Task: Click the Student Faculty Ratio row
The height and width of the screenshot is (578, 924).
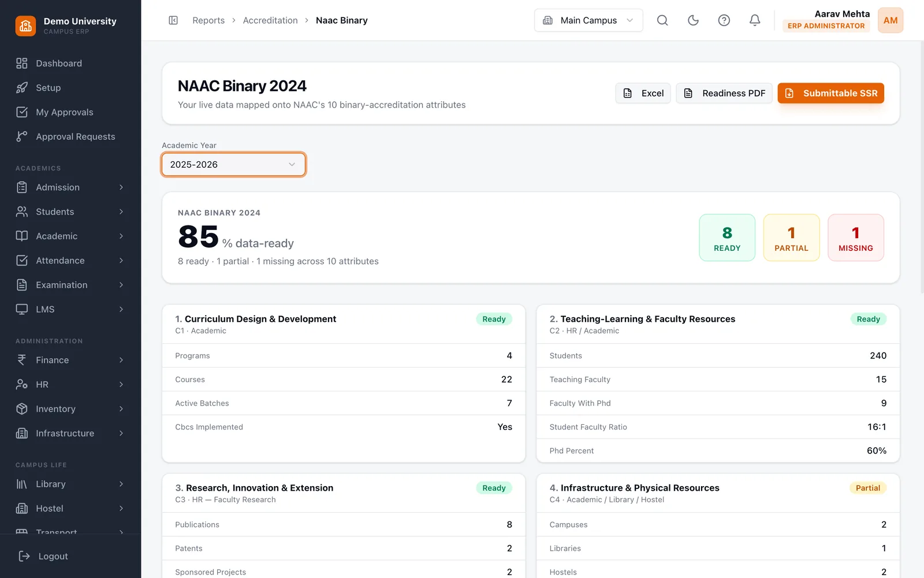Action: point(718,427)
